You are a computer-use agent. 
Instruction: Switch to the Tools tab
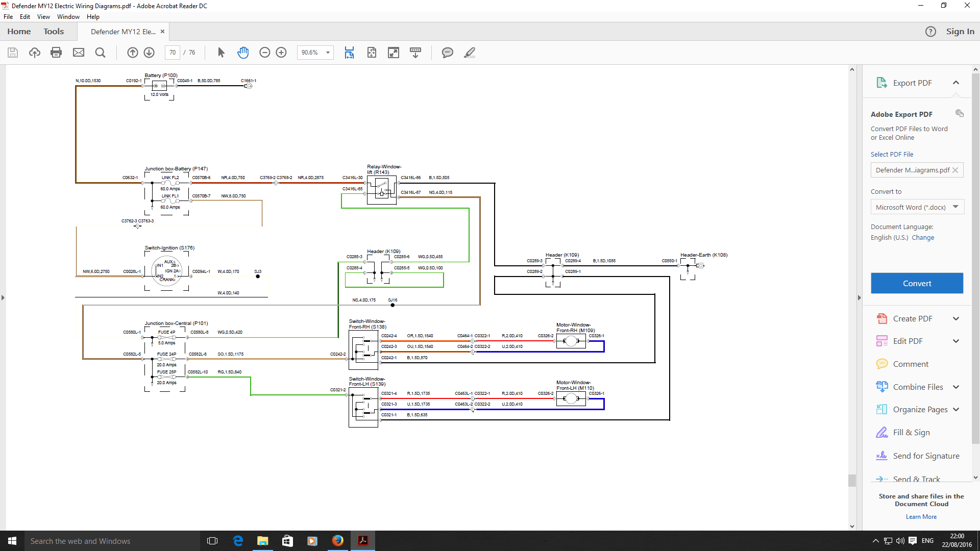tap(54, 32)
